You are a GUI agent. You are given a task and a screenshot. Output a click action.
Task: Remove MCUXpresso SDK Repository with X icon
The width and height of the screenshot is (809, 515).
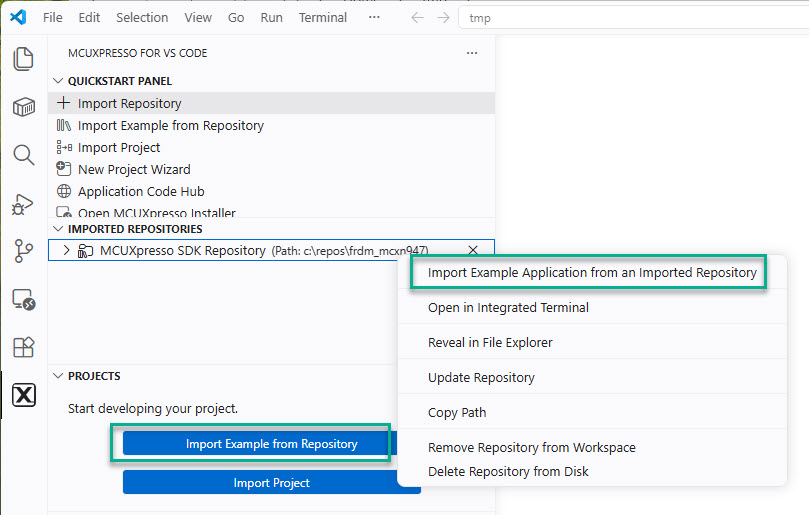point(473,251)
